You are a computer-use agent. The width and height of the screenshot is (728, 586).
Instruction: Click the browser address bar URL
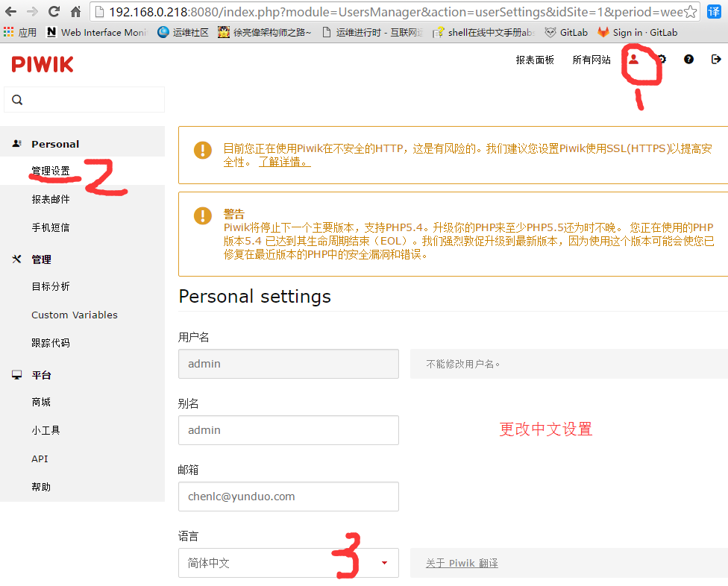coord(396,12)
